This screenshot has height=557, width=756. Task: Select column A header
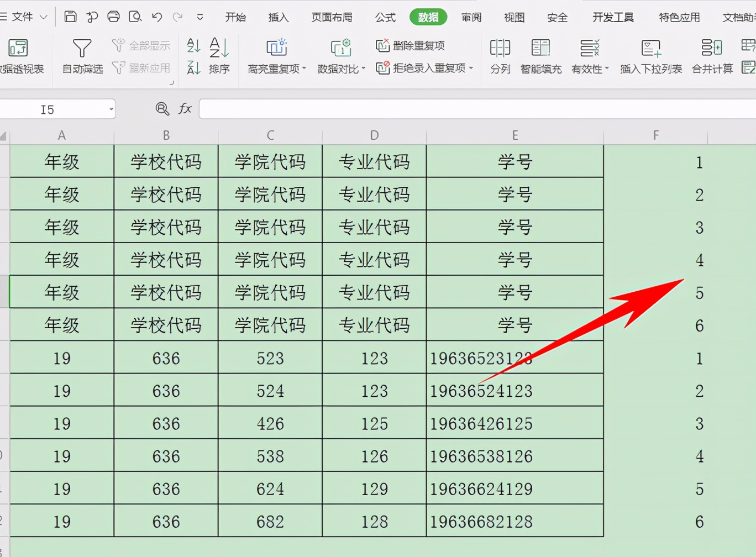[62, 135]
